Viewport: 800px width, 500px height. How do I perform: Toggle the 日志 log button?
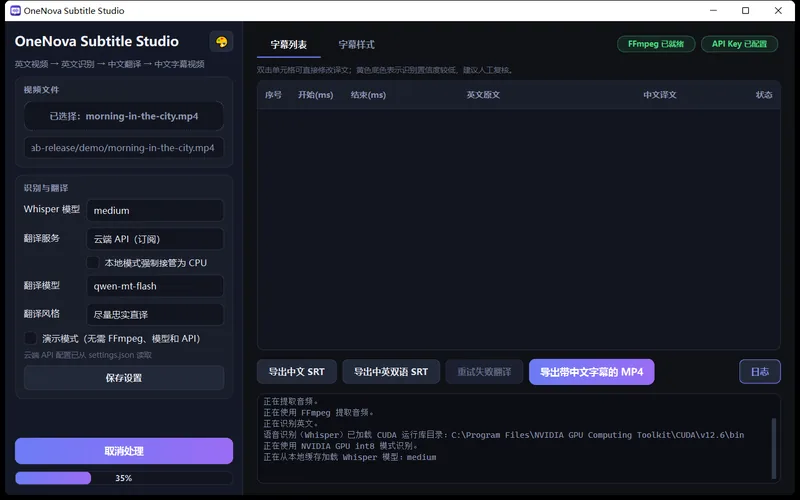click(760, 372)
